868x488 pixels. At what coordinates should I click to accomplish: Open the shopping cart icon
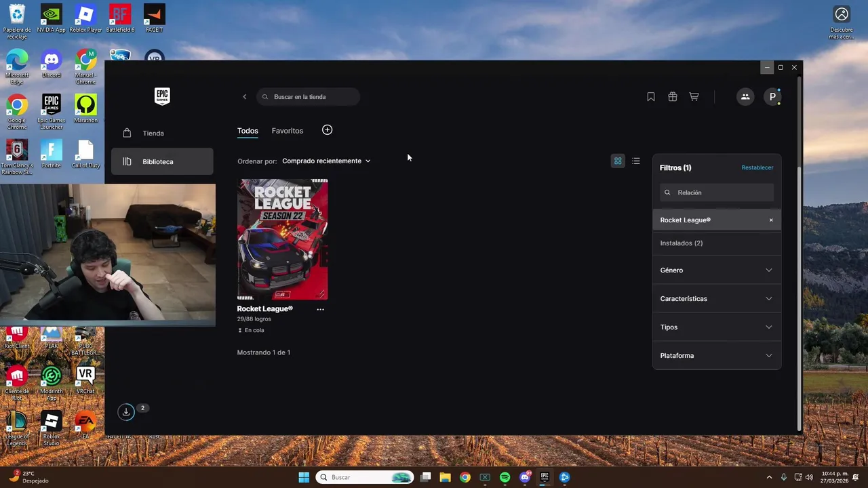pyautogui.click(x=694, y=97)
